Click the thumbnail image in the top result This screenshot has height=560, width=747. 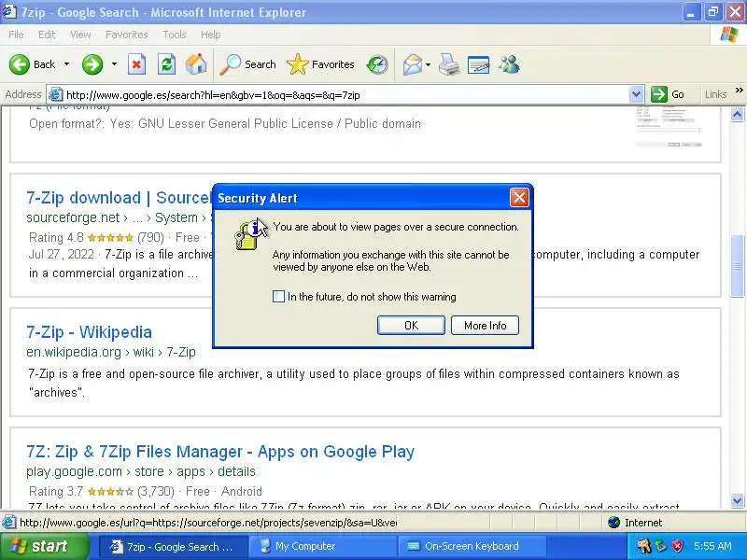669,127
